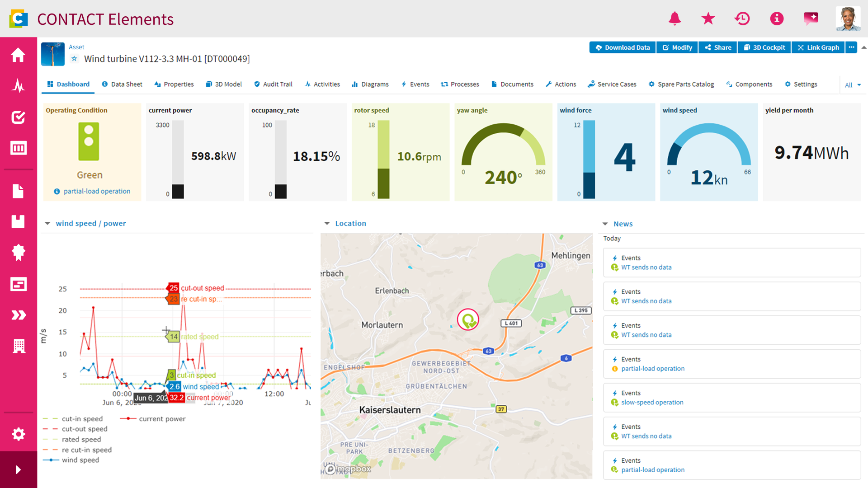Open the info icon in header

(777, 19)
